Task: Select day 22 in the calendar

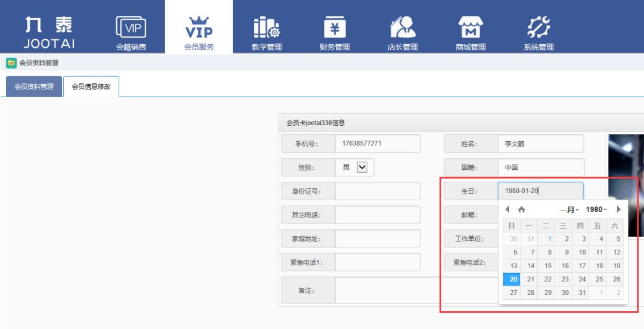Action: pyautogui.click(x=546, y=280)
